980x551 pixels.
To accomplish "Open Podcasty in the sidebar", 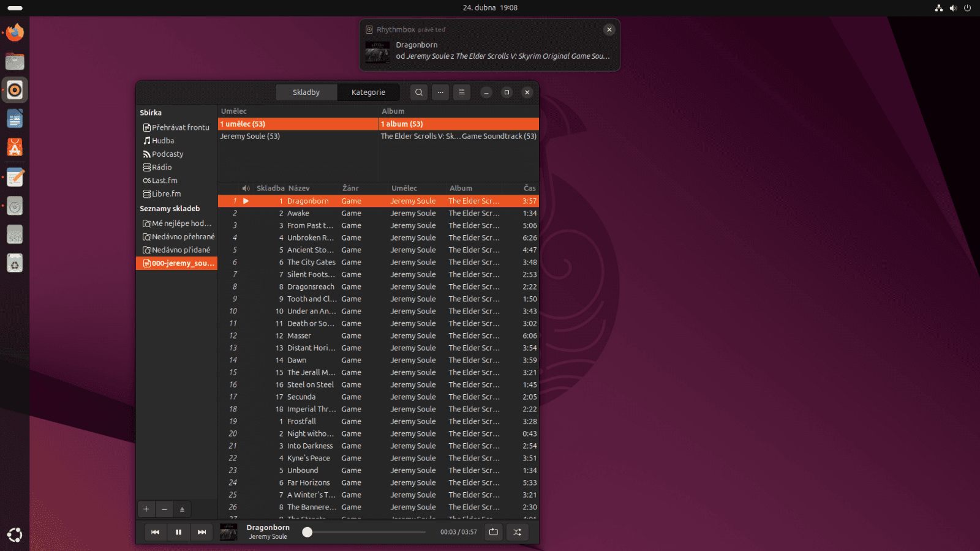I will point(167,154).
